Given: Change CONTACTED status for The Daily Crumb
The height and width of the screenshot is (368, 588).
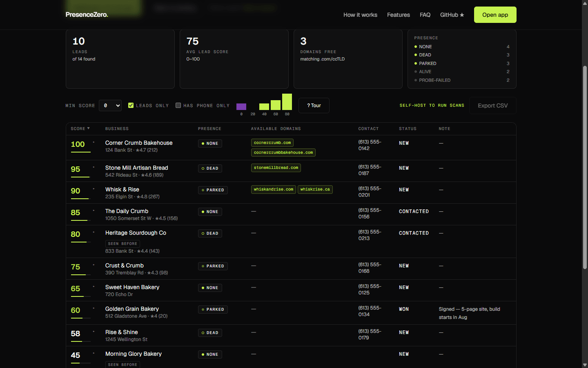Looking at the screenshot, I should [414, 211].
